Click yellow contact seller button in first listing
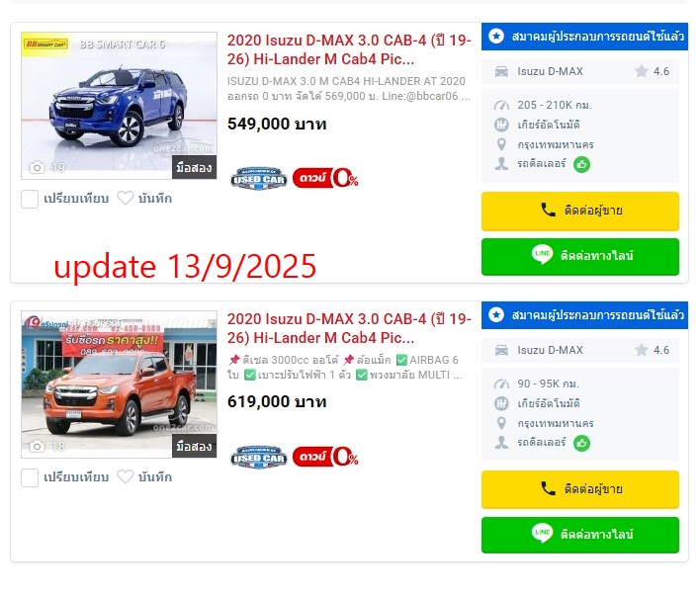Viewport: 700px width, 598px height. pos(580,212)
